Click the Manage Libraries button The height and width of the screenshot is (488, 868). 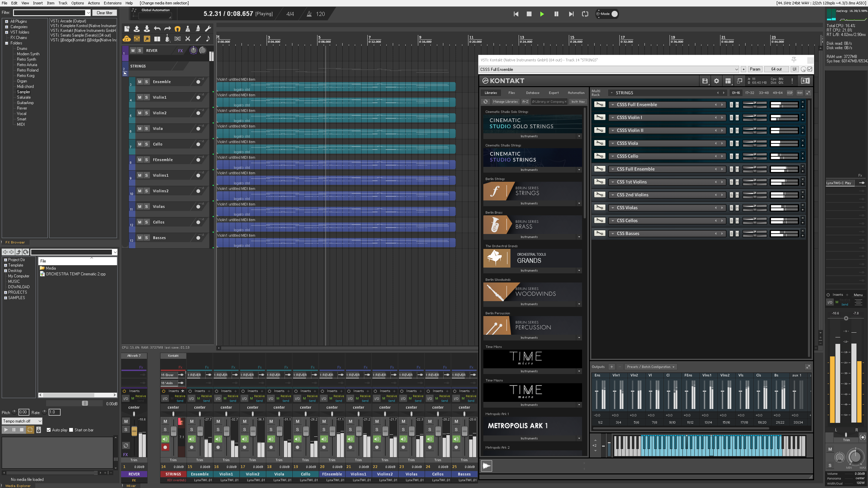point(505,101)
